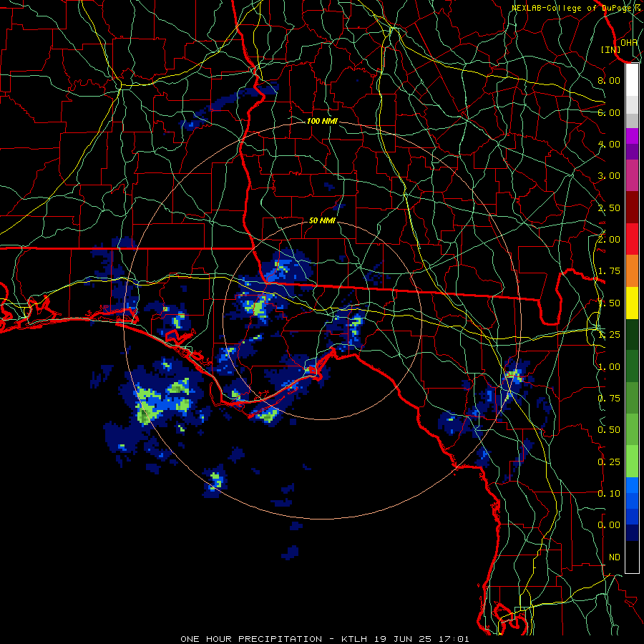Click the 'ND' legend label
This screenshot has height=644, width=644.
coord(615,557)
